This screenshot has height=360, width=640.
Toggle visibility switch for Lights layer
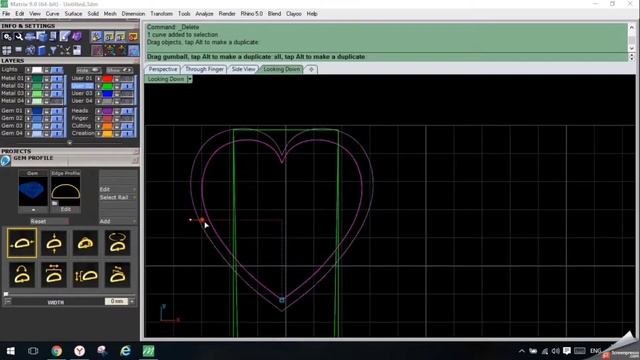[x=57, y=70]
